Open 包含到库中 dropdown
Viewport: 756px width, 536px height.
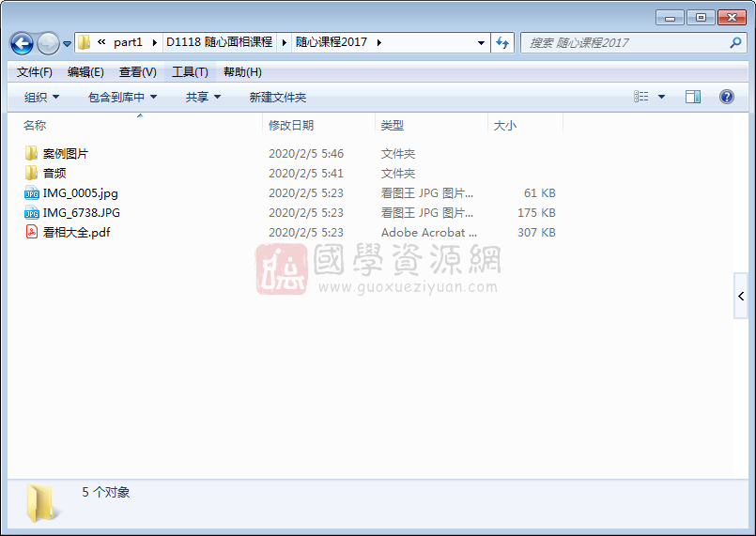(122, 98)
